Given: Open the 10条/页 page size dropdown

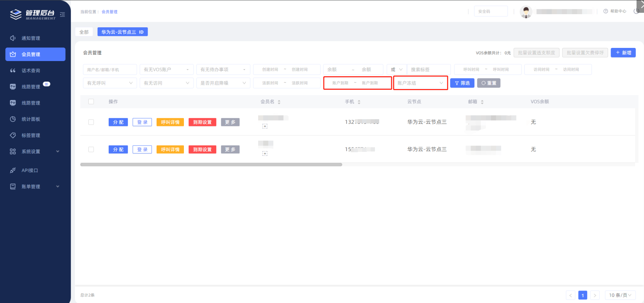Looking at the screenshot, I should point(620,295).
